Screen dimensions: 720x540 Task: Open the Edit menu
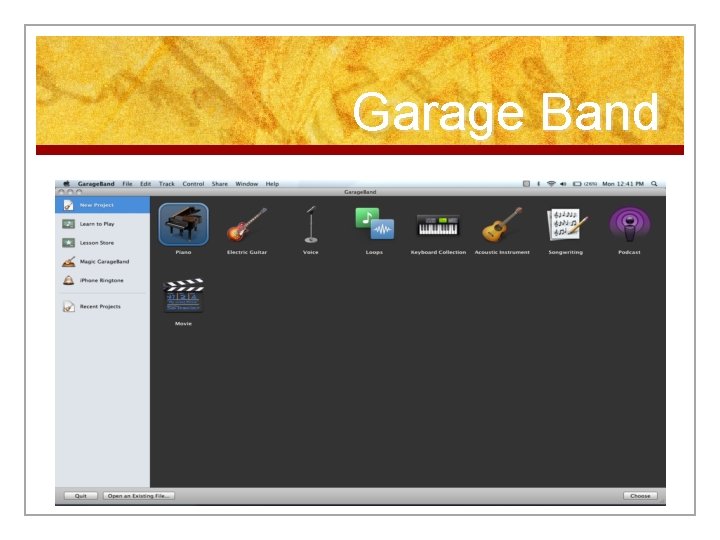coord(146,184)
